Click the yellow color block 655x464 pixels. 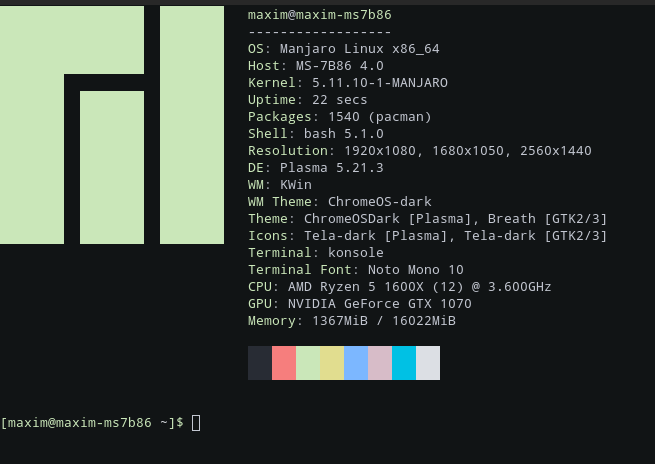(x=332, y=363)
